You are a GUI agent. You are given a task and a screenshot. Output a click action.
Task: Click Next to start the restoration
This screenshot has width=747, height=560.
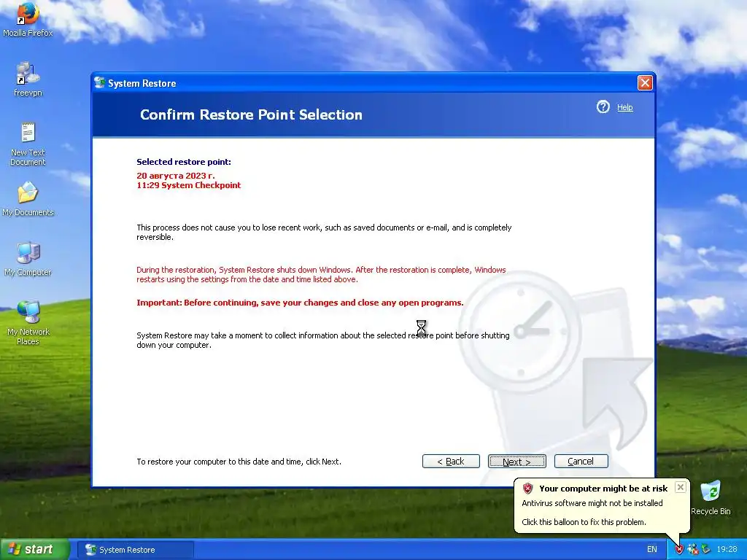pyautogui.click(x=517, y=461)
